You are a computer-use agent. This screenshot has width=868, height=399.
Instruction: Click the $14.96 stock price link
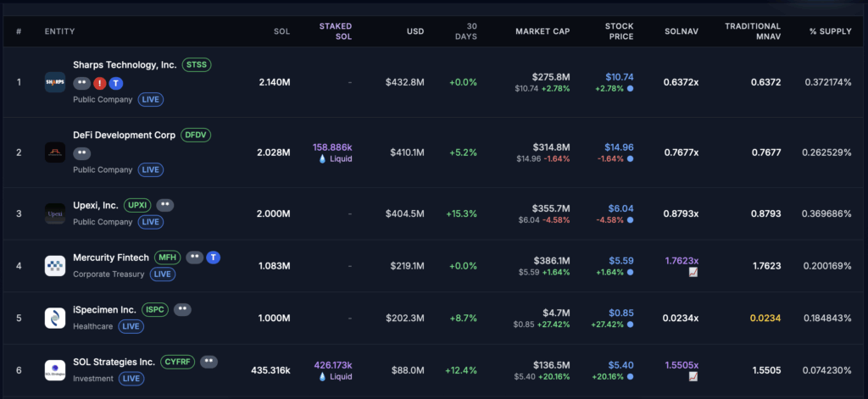620,147
